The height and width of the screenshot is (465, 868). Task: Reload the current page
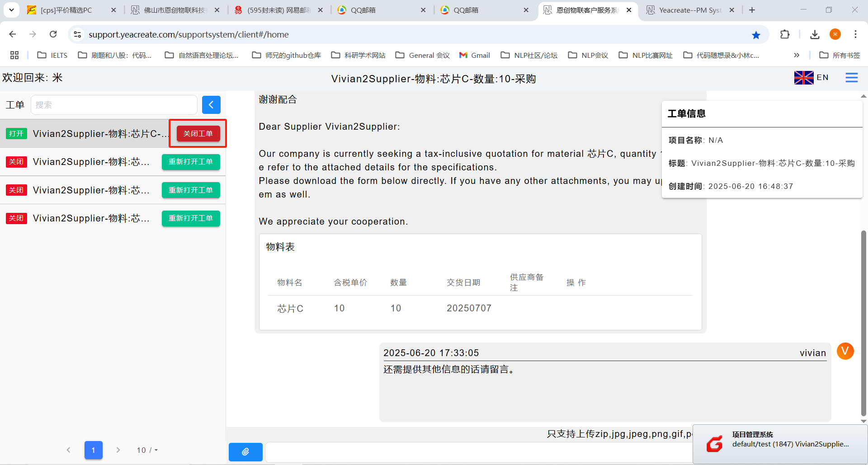tap(53, 34)
